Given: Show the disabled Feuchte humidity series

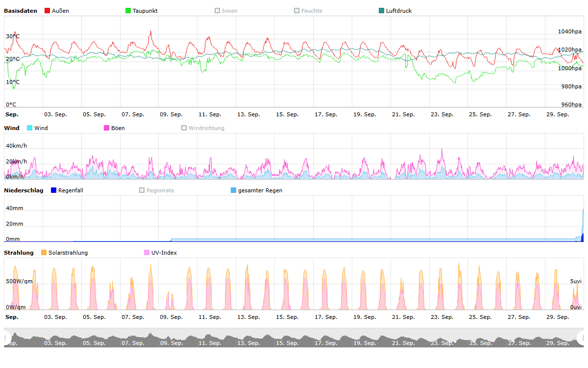Looking at the screenshot, I should tap(308, 11).
